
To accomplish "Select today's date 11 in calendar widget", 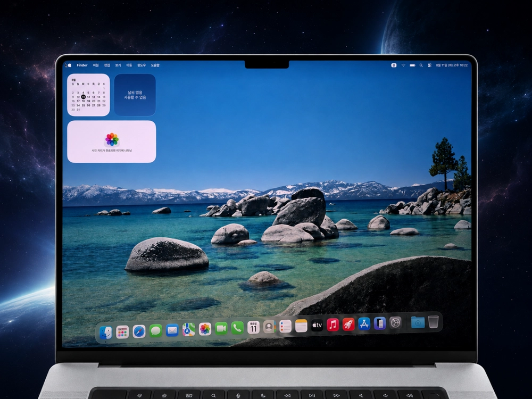I will (83, 97).
